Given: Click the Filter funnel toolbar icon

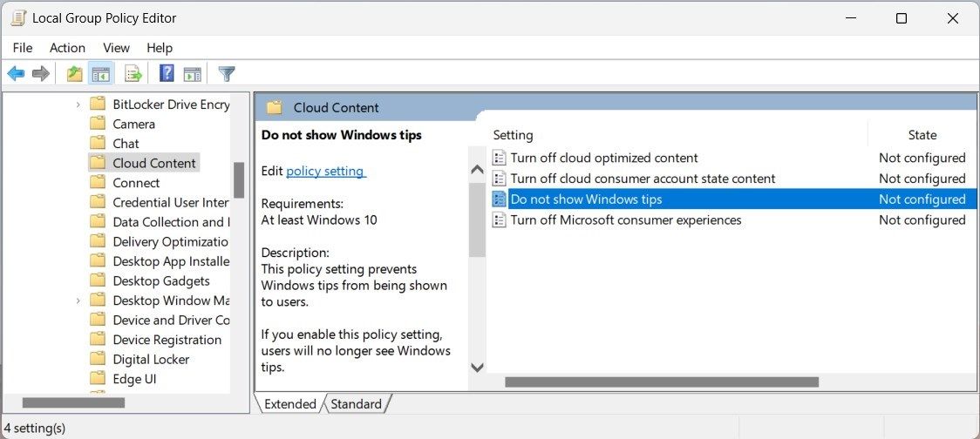Looking at the screenshot, I should pyautogui.click(x=227, y=74).
